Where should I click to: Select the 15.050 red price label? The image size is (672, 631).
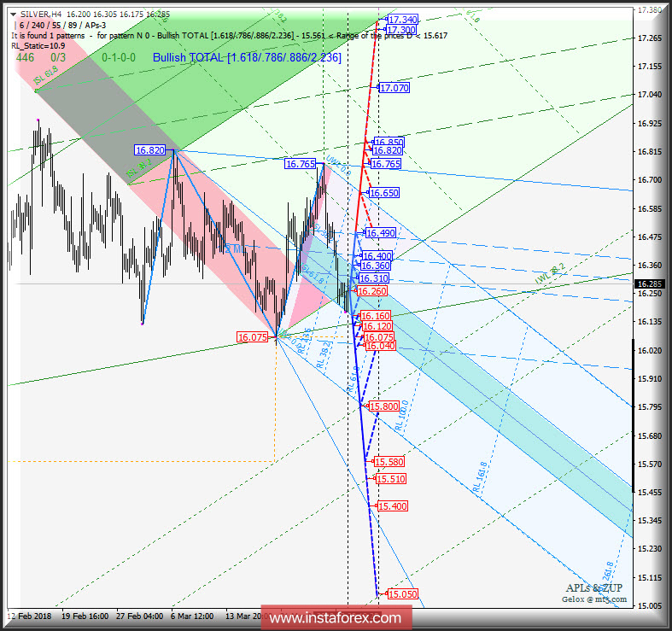[403, 594]
